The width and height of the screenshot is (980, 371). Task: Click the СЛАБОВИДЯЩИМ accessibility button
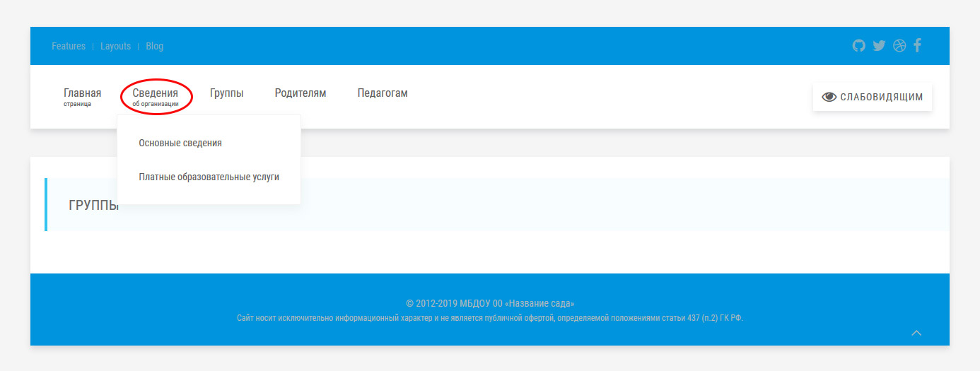[x=873, y=97]
